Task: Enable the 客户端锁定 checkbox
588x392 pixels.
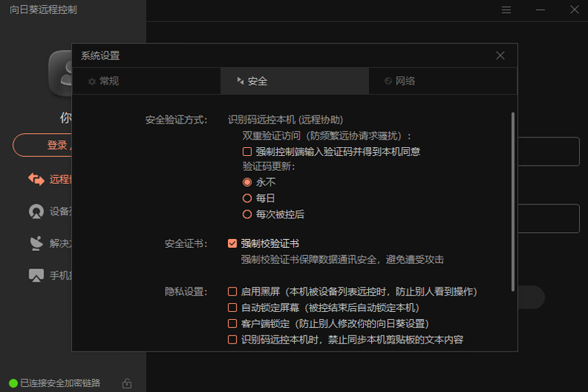Action: tap(233, 324)
